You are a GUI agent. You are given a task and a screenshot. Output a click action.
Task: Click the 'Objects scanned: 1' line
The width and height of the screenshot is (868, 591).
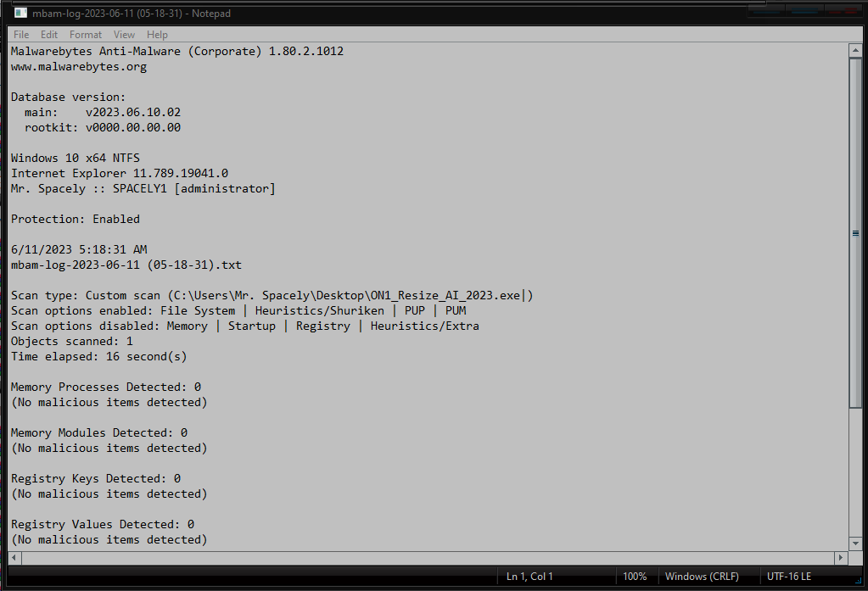72,342
